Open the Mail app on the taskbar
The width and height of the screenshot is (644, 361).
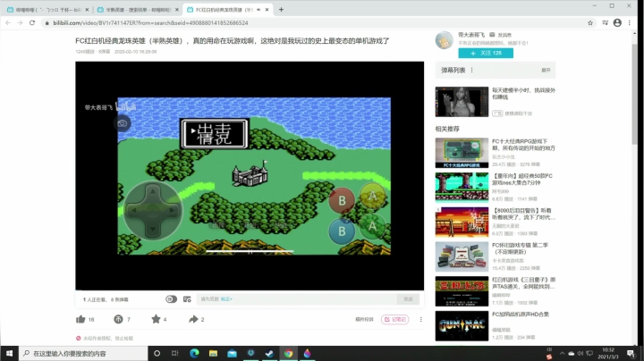[232, 353]
